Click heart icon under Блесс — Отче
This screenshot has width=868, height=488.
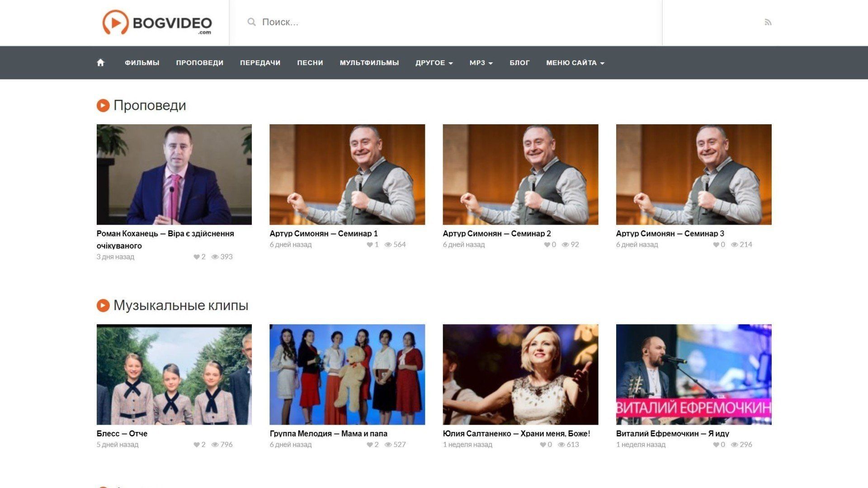(197, 445)
